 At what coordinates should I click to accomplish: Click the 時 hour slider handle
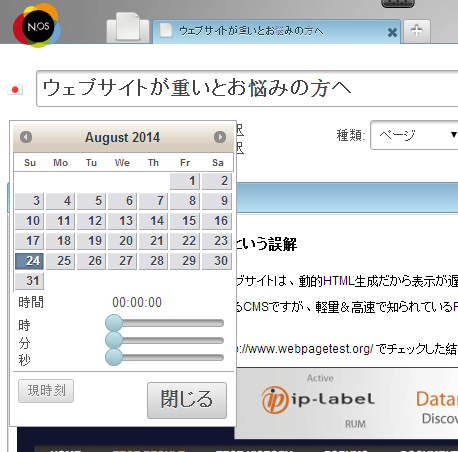click(x=114, y=323)
